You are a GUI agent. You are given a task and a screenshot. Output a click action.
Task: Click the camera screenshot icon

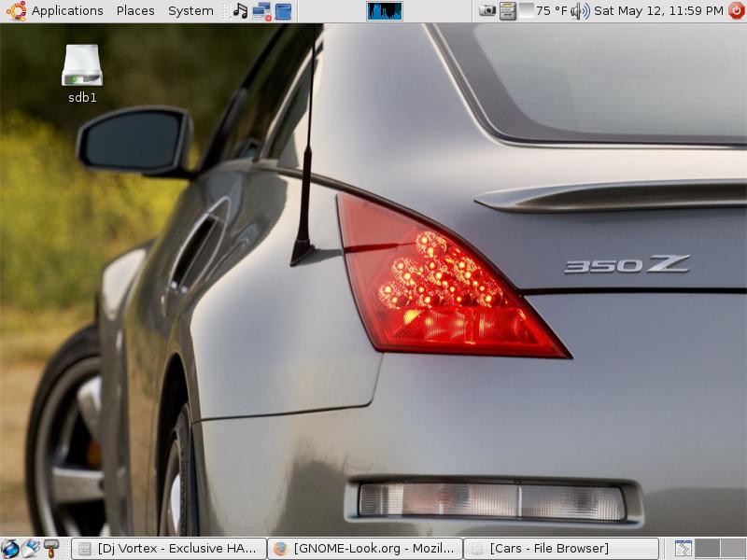[486, 10]
